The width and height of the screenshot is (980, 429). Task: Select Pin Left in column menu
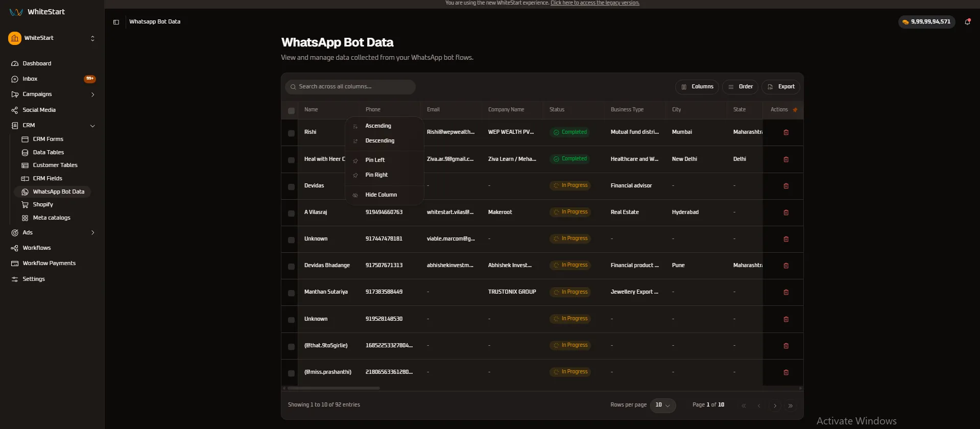pos(385,160)
